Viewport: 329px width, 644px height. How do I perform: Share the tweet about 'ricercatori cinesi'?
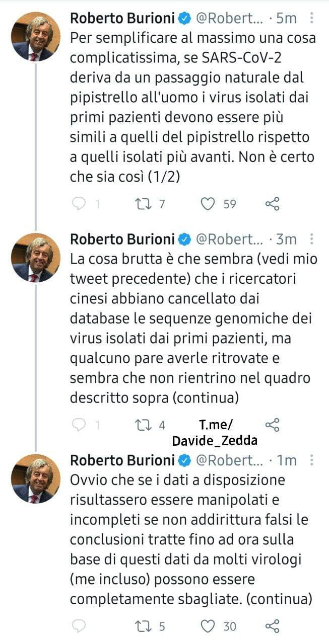pyautogui.click(x=272, y=425)
